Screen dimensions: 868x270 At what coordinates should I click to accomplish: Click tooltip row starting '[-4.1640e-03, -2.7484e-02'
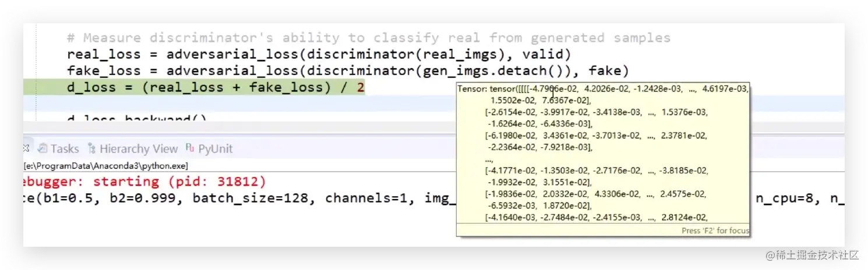[597, 217]
